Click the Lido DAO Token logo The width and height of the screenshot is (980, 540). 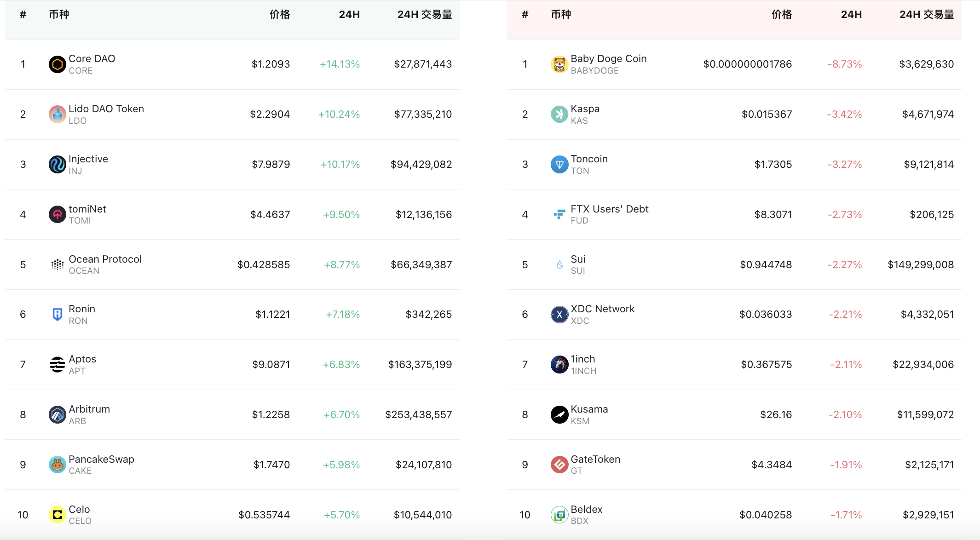(58, 115)
